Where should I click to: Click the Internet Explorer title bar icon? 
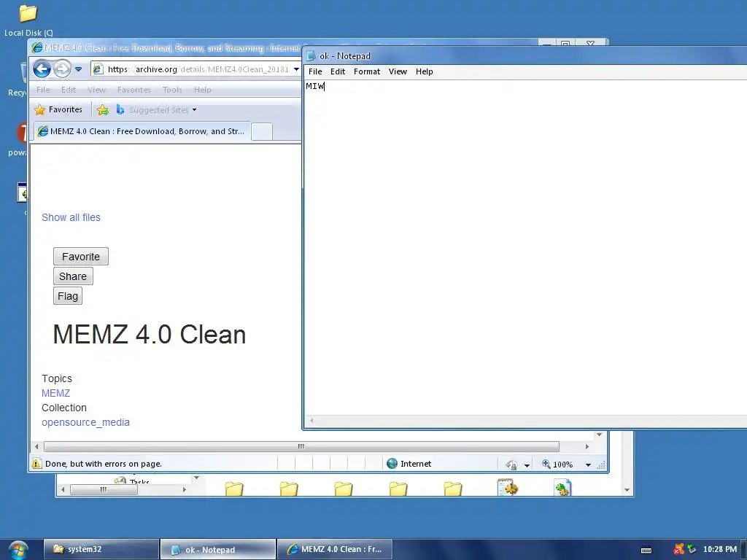click(37, 47)
